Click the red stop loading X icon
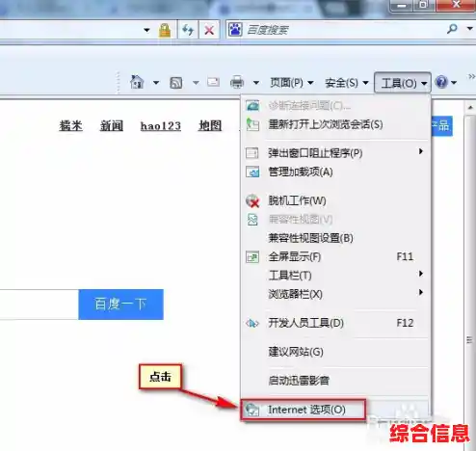476x451 pixels. 209,31
